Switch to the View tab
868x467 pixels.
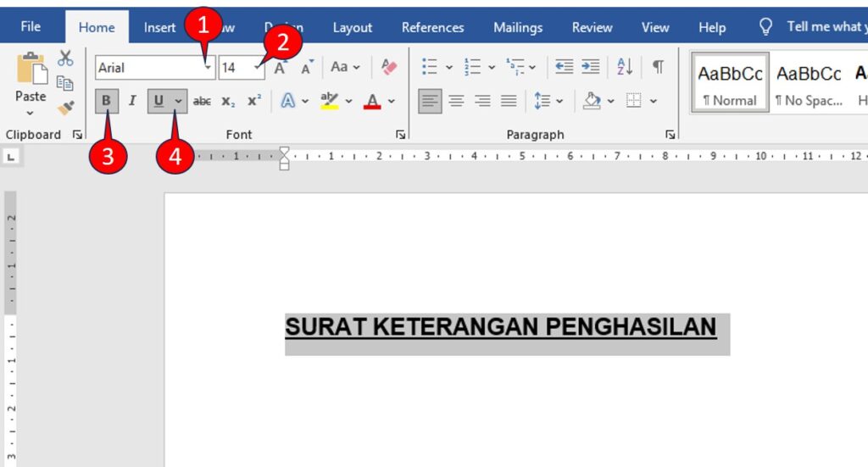655,27
